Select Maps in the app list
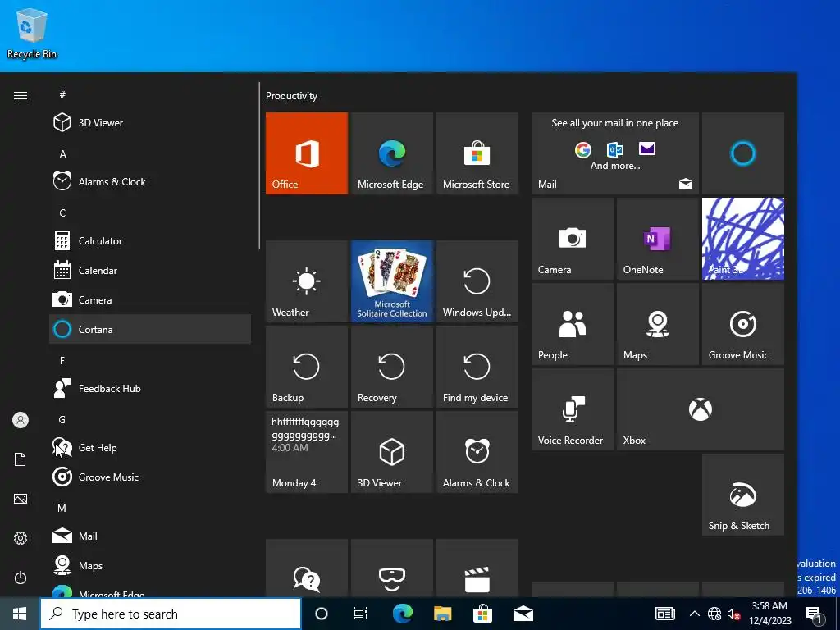 point(150,565)
